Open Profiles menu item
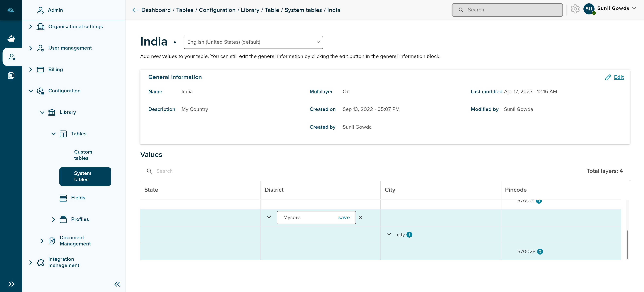The width and height of the screenshot is (644, 292). coord(80,219)
